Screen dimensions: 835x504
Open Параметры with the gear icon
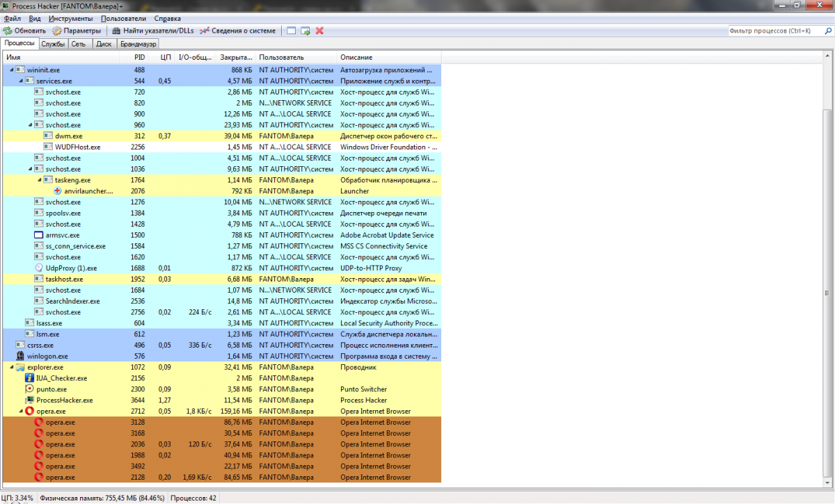click(57, 31)
